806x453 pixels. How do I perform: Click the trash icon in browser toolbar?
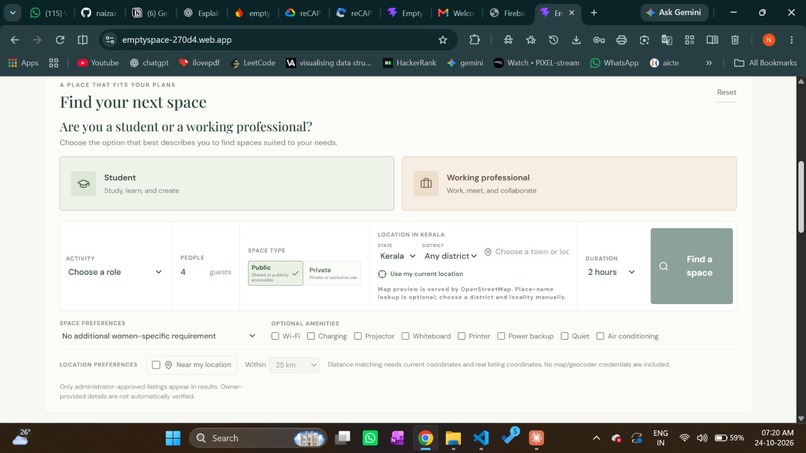(x=735, y=40)
